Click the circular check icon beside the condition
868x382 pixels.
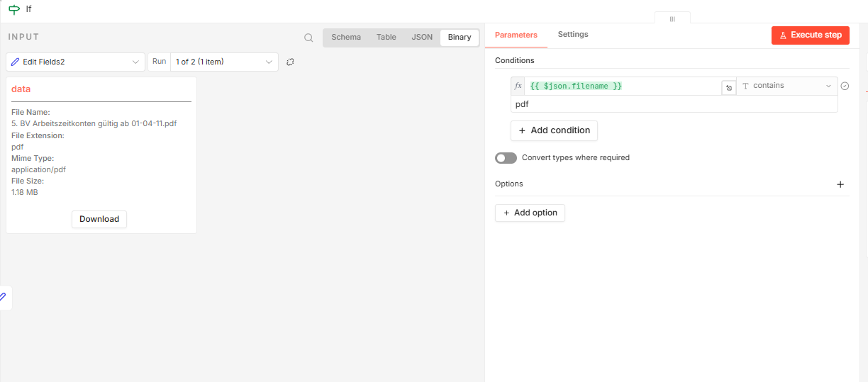(845, 86)
